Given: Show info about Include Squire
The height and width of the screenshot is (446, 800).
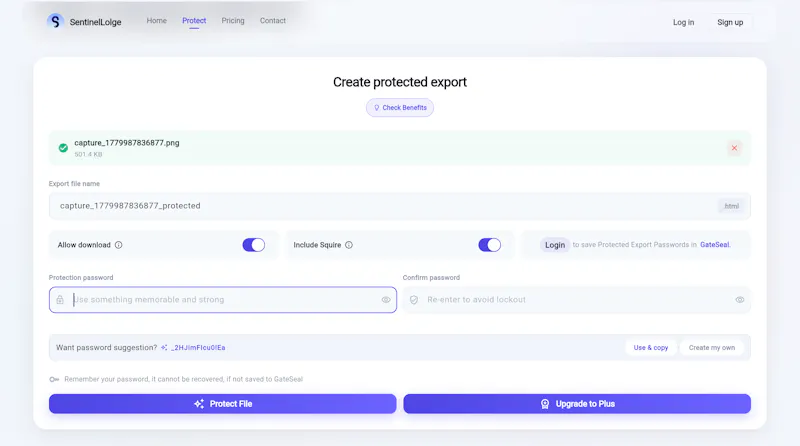Looking at the screenshot, I should 349,245.
